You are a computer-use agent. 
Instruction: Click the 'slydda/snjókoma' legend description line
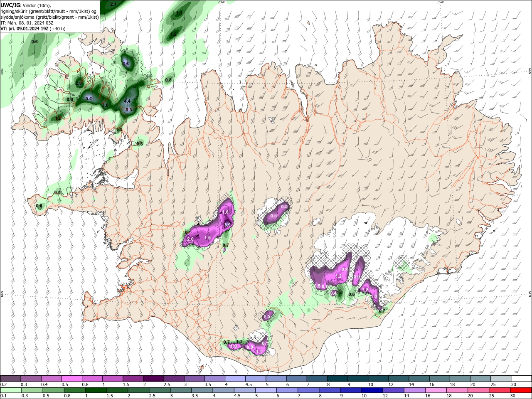[x=50, y=17]
